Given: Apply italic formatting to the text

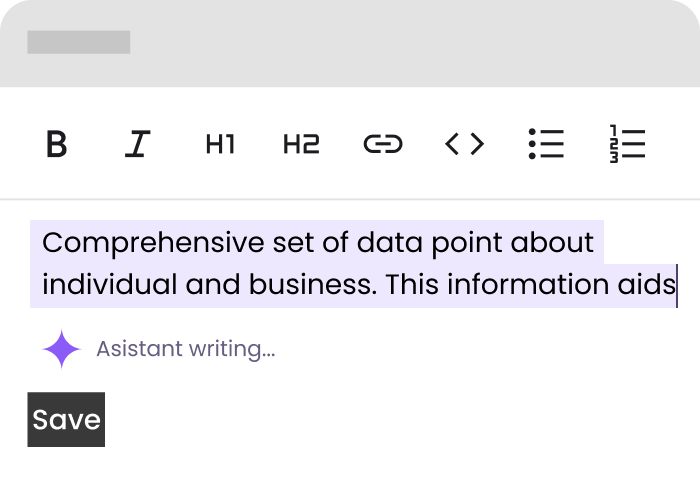Looking at the screenshot, I should click(137, 144).
